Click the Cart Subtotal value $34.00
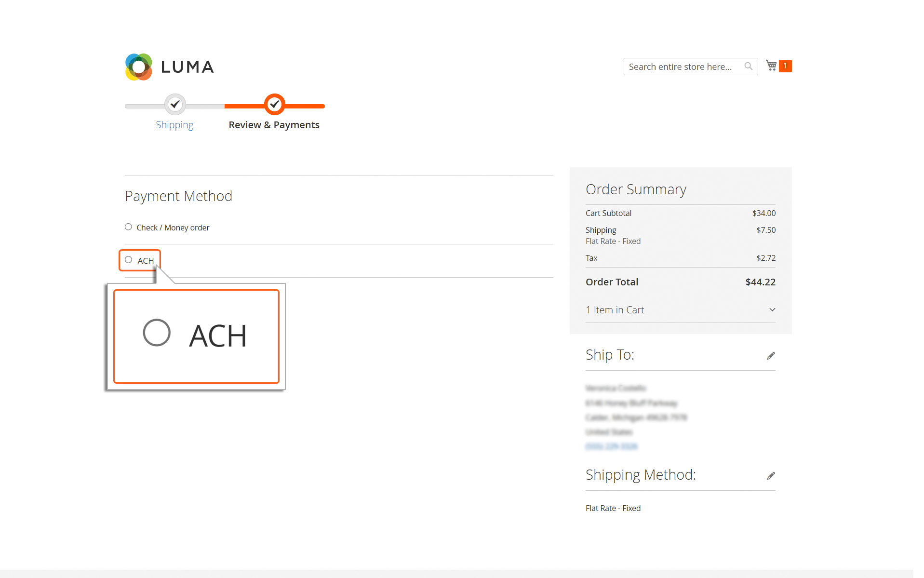924x578 pixels. point(764,213)
